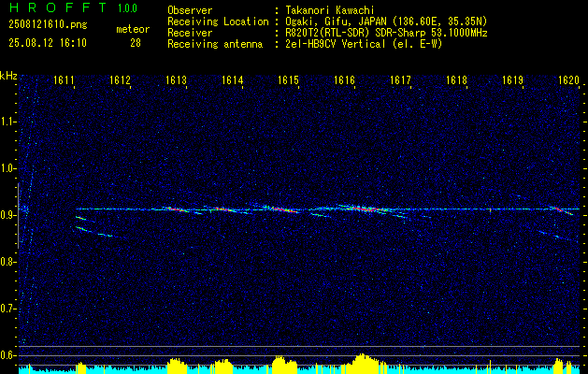This screenshot has width=588, height=374.
Task: Click the 1615 time axis marker
Action: [288, 79]
